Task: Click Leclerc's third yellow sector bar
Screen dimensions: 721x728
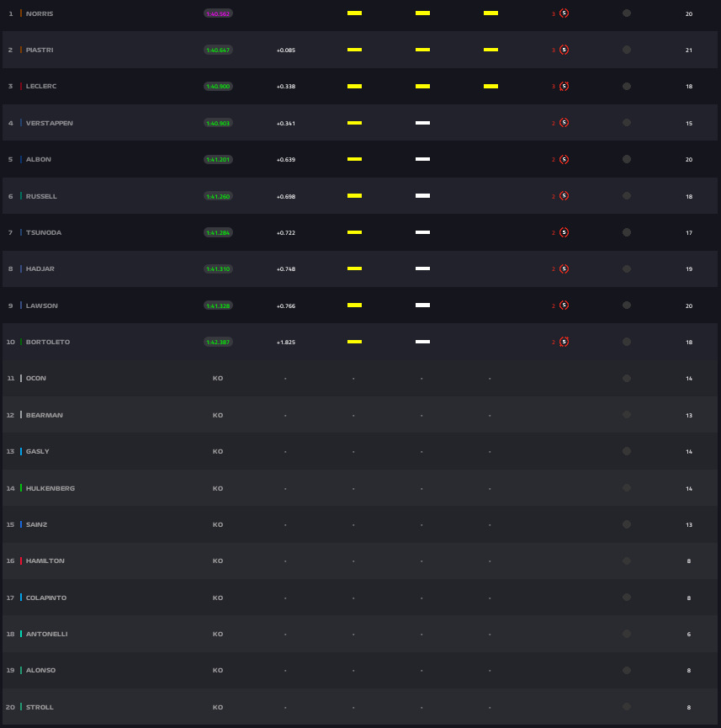Action: point(490,87)
